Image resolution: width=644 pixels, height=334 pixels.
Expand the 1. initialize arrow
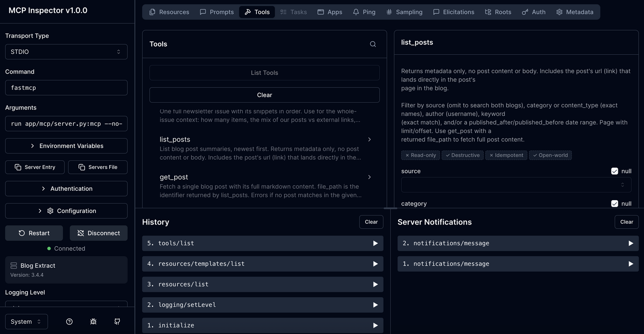pyautogui.click(x=375, y=325)
